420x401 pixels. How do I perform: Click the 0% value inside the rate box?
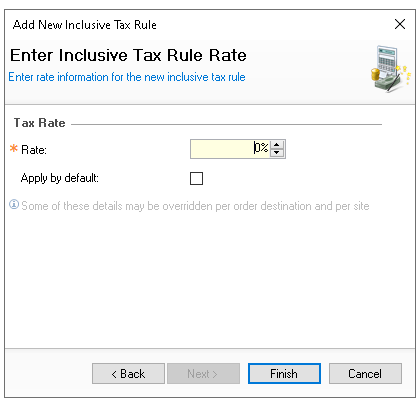point(261,147)
